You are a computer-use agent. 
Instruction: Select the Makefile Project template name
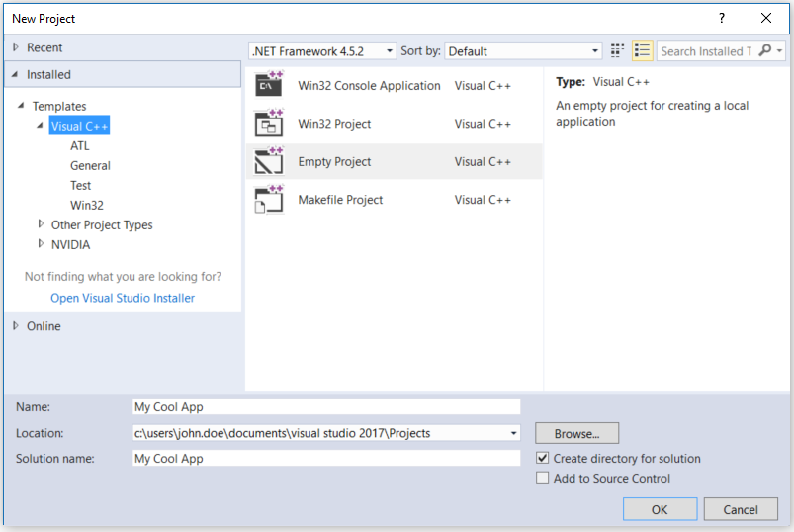coord(340,200)
